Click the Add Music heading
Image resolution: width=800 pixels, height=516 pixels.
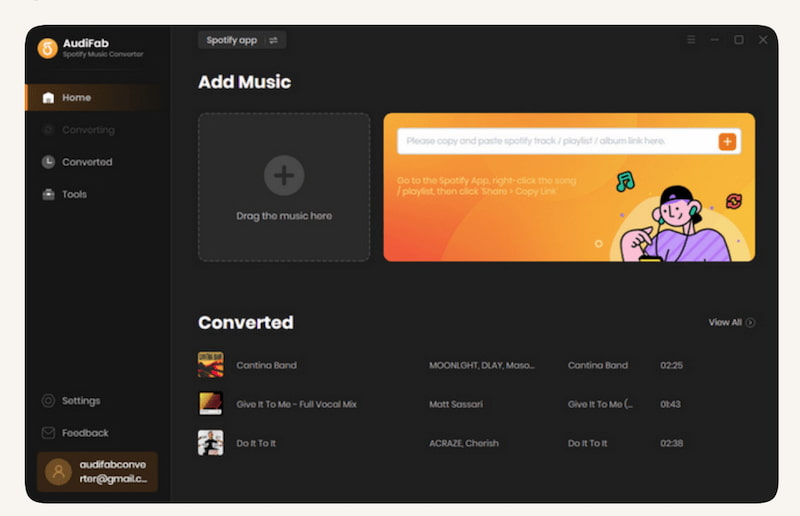(x=244, y=82)
